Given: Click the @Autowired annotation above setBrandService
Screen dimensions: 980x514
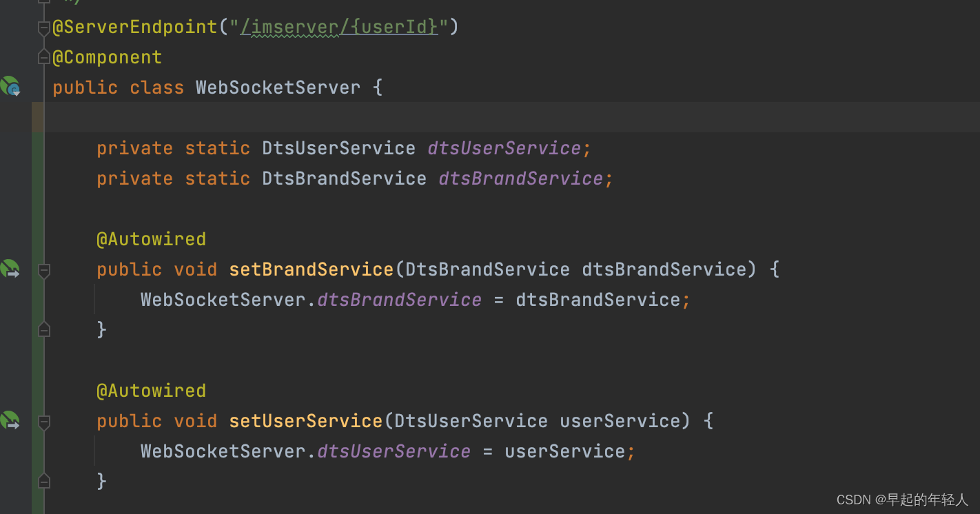Looking at the screenshot, I should coord(152,239).
